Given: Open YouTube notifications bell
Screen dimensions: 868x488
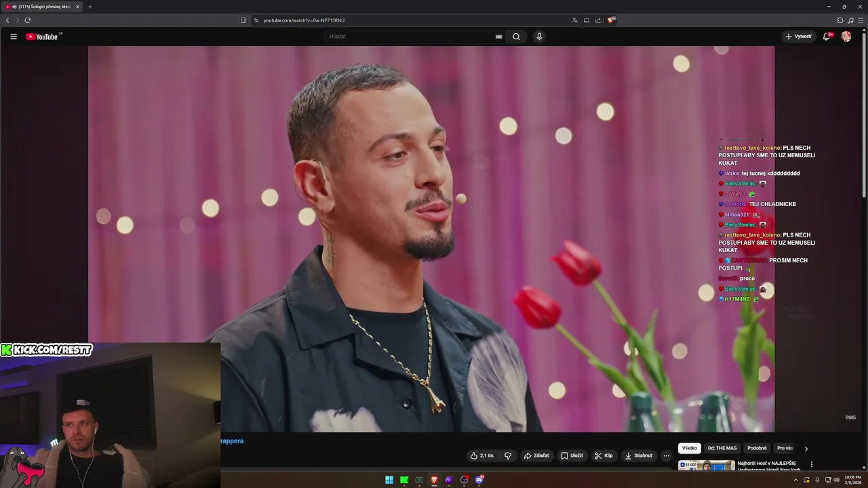Looking at the screenshot, I should (827, 37).
